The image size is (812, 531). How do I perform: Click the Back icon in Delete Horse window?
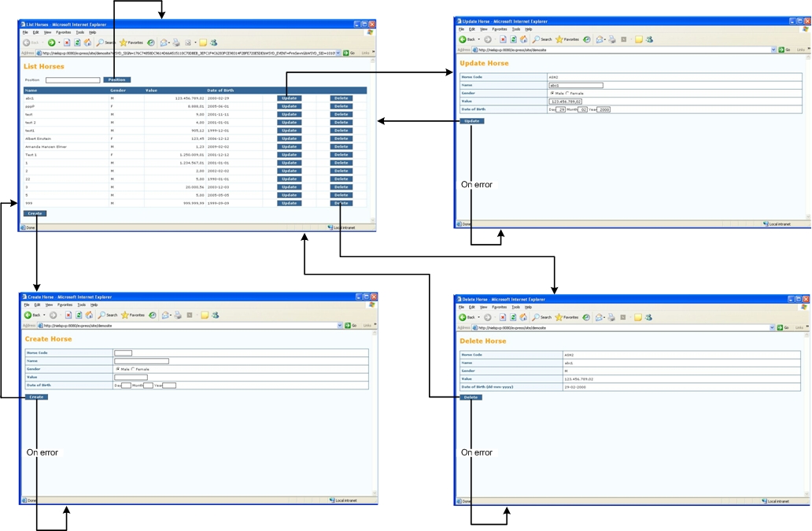[x=466, y=317]
